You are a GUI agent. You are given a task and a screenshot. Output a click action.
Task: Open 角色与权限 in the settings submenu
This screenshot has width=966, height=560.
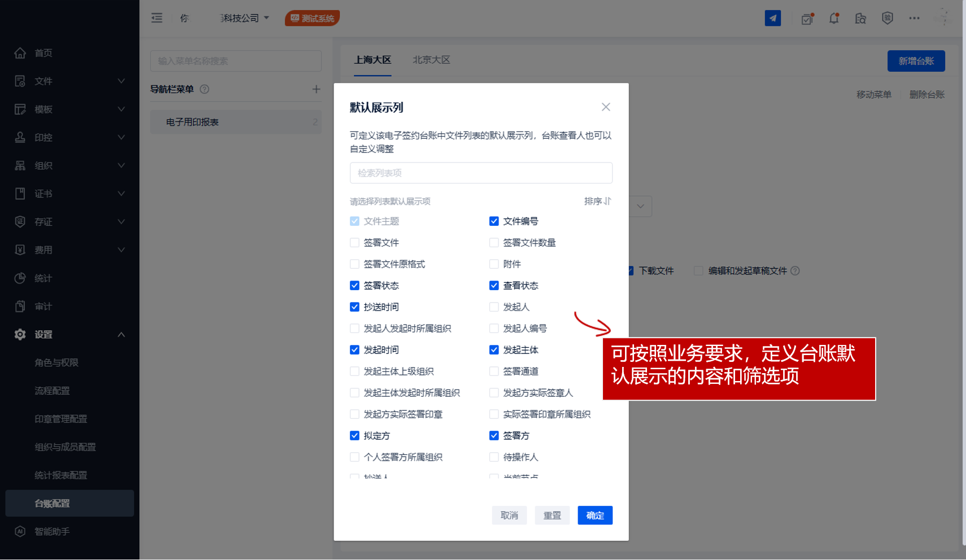pyautogui.click(x=56, y=363)
